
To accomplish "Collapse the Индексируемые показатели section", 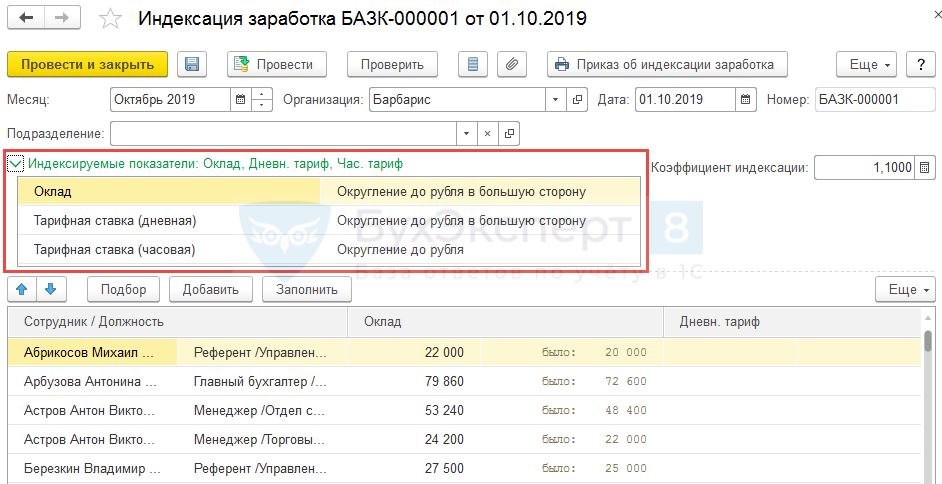I will click(x=16, y=163).
